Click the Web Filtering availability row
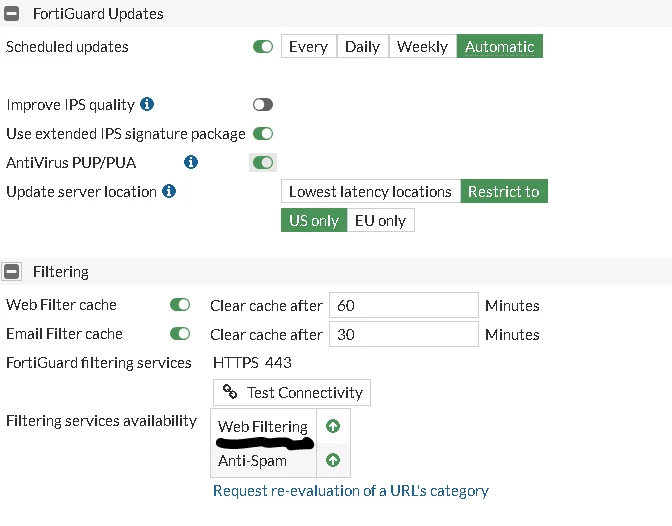 click(280, 426)
